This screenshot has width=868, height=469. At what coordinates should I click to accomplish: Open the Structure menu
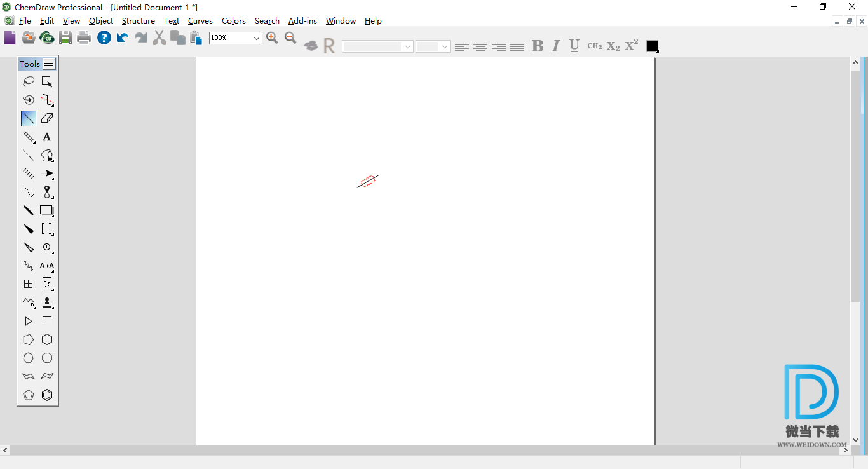[x=138, y=21]
